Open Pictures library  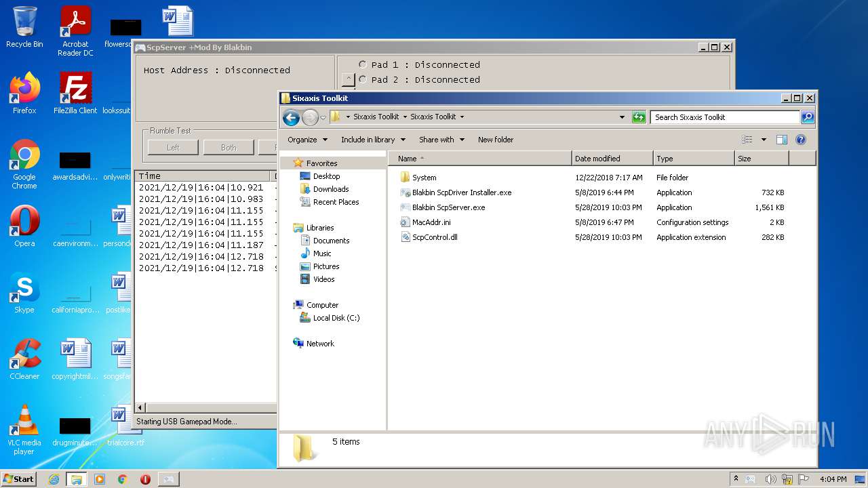pos(326,266)
